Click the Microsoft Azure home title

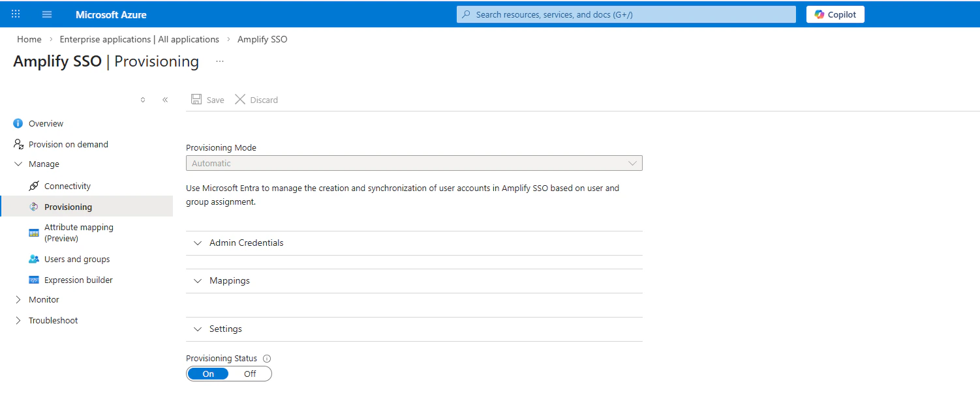pos(111,14)
